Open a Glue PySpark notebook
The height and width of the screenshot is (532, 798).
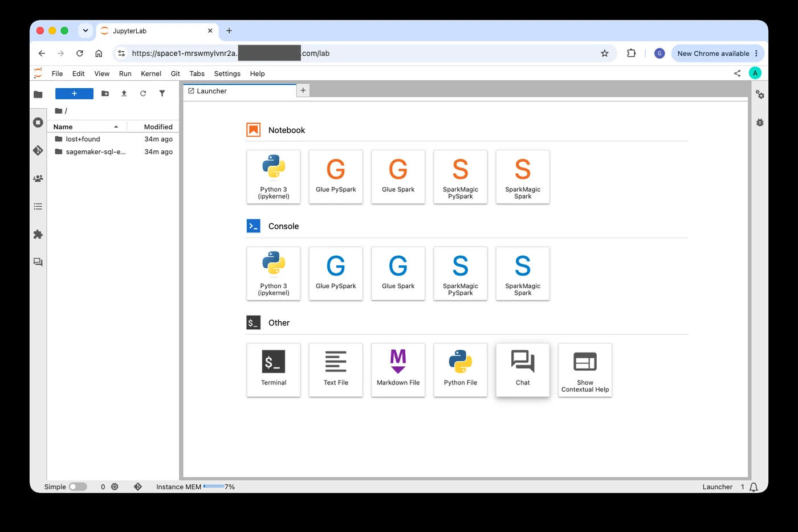[336, 177]
